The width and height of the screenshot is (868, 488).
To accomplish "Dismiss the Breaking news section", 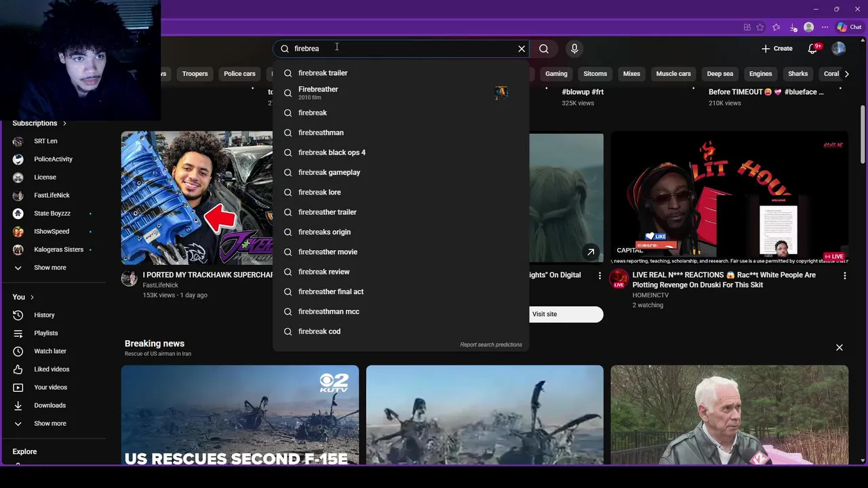I will (839, 348).
